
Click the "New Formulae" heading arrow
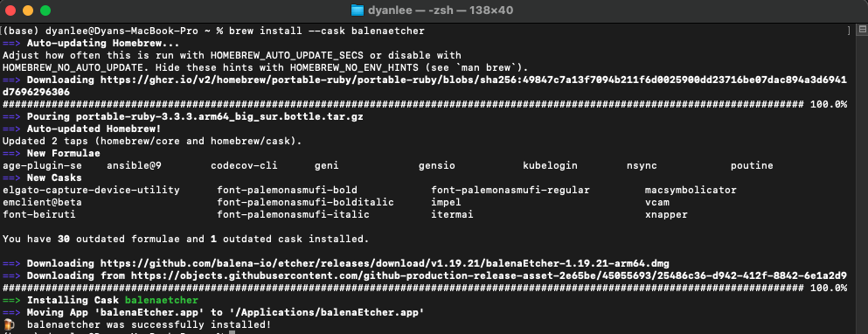11,153
